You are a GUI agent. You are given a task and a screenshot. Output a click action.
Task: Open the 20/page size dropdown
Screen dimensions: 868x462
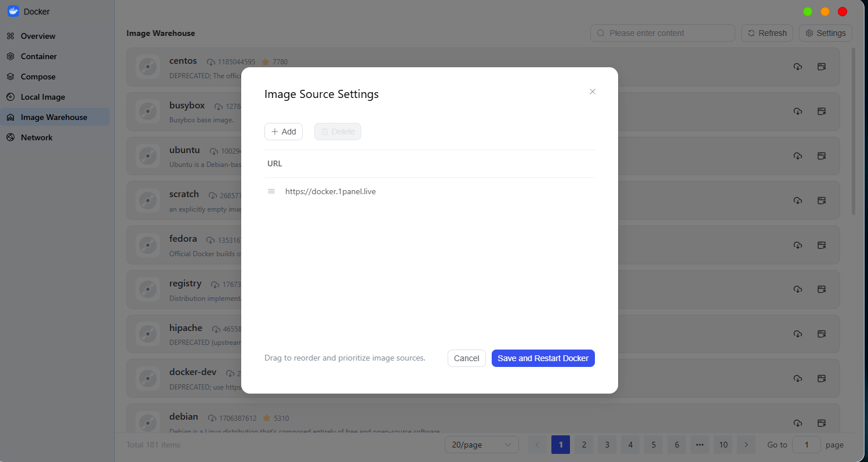pyautogui.click(x=482, y=445)
